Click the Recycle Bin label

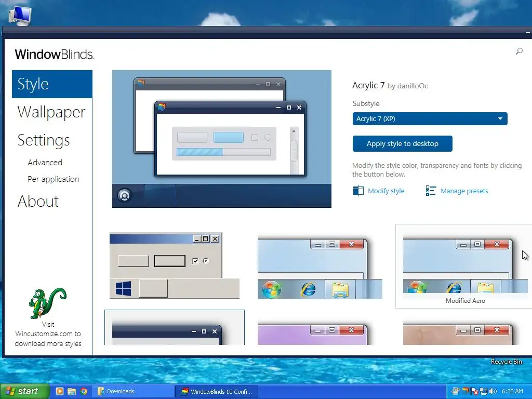click(506, 362)
